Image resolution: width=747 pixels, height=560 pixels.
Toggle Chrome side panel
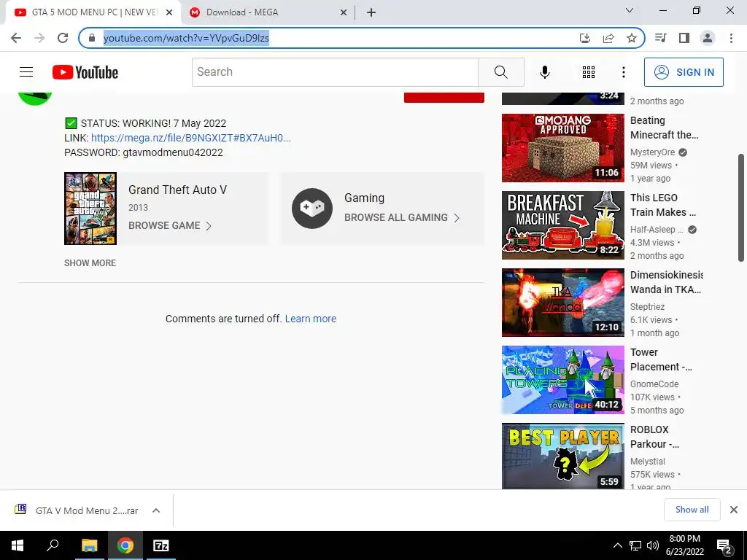pyautogui.click(x=684, y=38)
